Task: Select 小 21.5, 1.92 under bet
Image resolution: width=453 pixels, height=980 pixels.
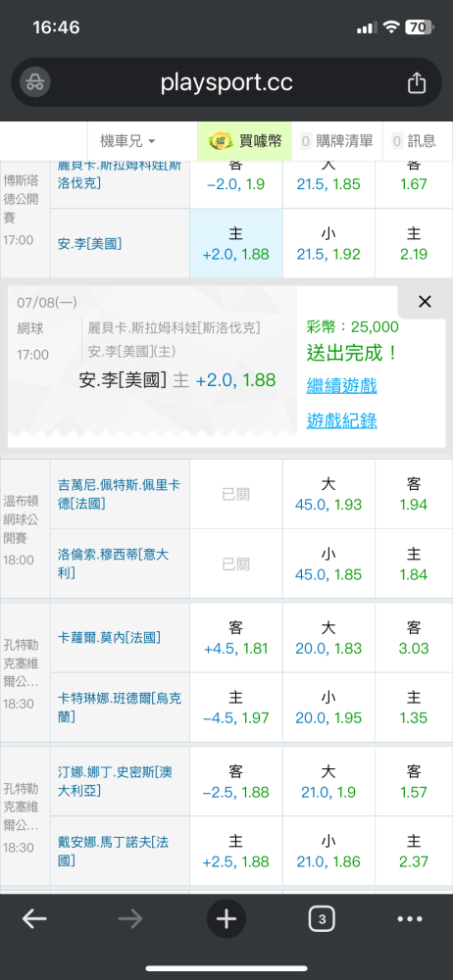Action: (x=328, y=244)
